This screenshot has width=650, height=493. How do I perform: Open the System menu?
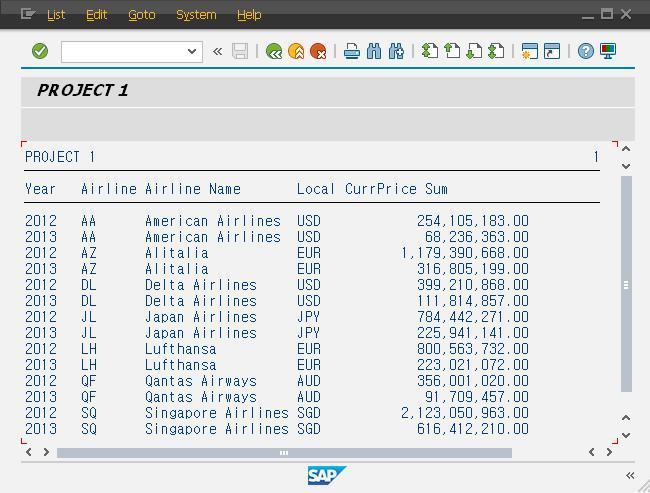196,15
